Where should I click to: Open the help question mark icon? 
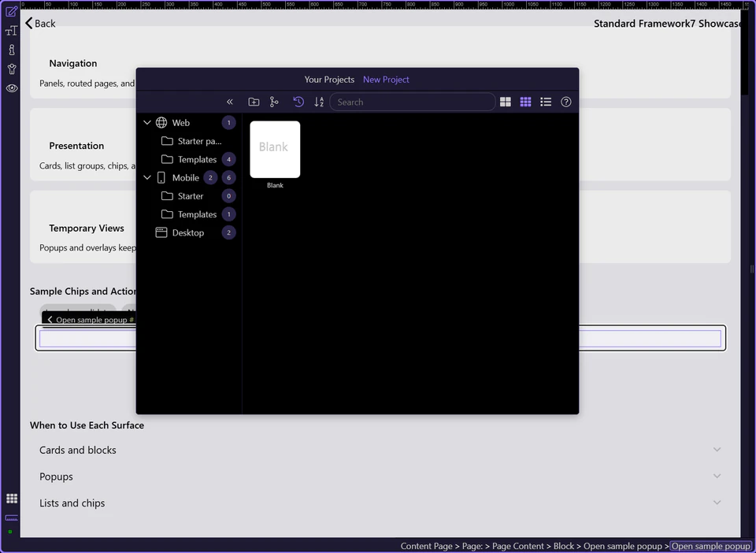(566, 102)
